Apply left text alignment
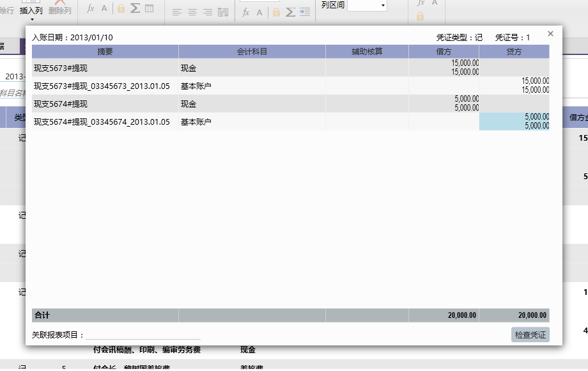Viewport: 588px width, 371px height. point(177,12)
